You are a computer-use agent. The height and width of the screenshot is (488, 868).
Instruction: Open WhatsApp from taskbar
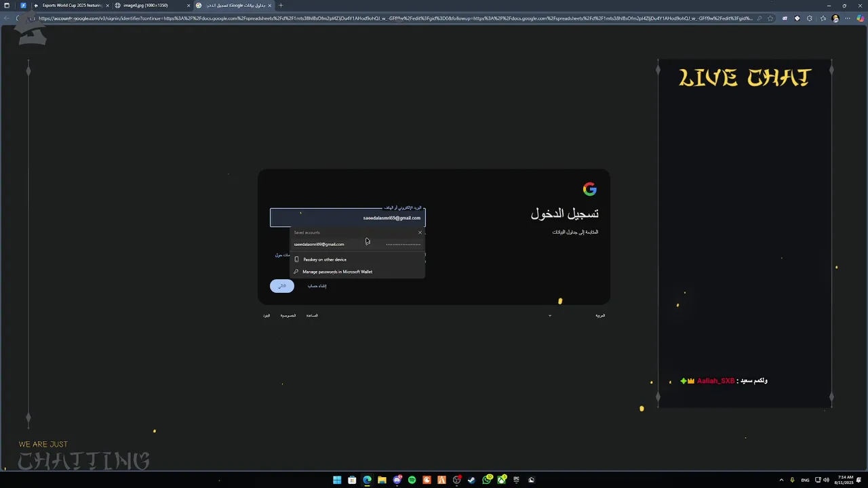coord(487,480)
